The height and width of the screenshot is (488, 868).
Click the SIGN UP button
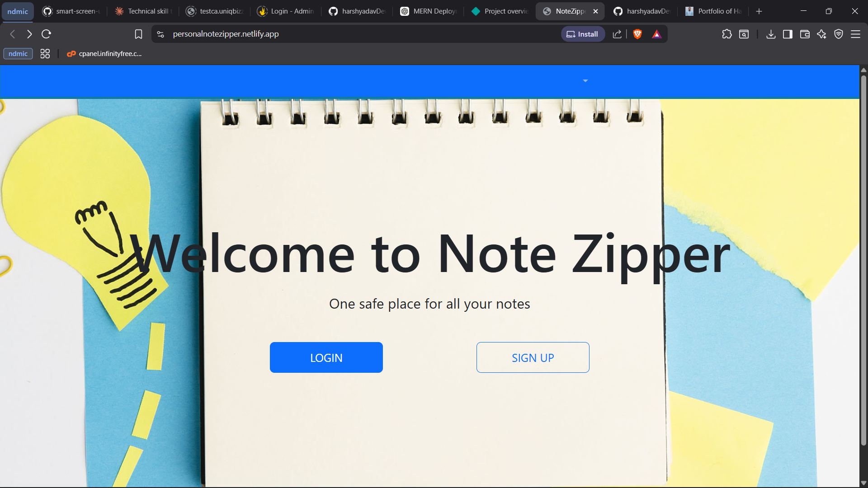click(x=533, y=357)
